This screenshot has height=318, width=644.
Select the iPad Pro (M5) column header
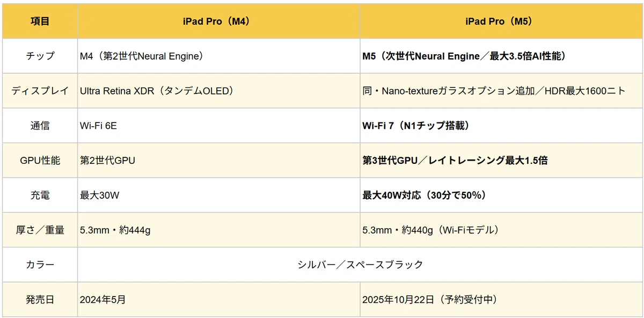[x=501, y=21]
